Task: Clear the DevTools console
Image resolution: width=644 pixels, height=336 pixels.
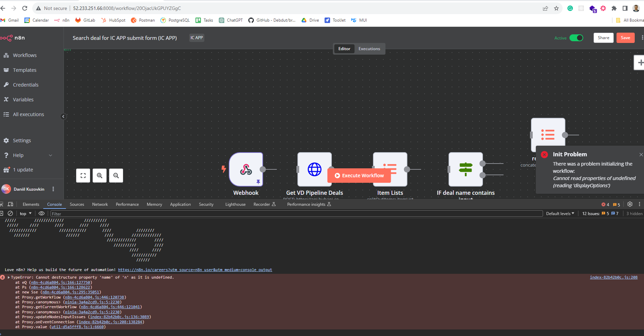Action: point(10,213)
